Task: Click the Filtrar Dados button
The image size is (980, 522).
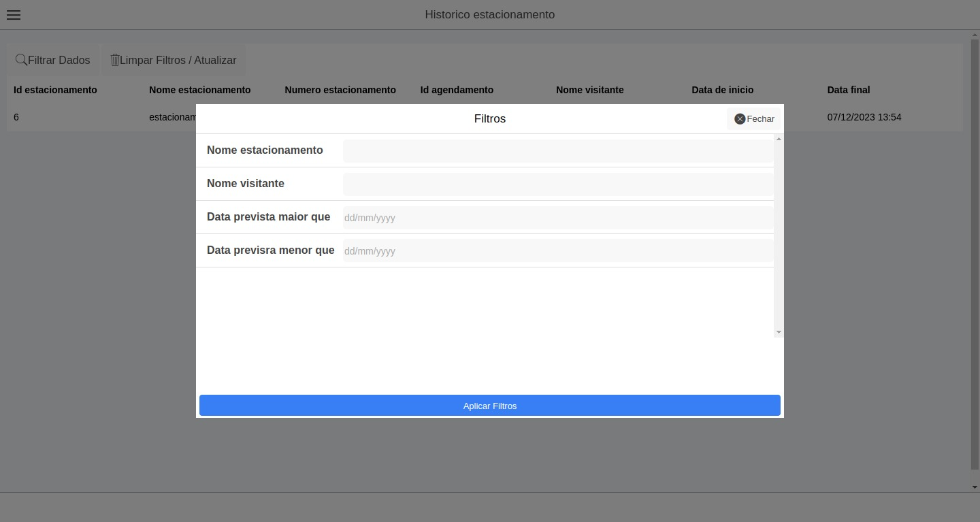Action: [53, 60]
